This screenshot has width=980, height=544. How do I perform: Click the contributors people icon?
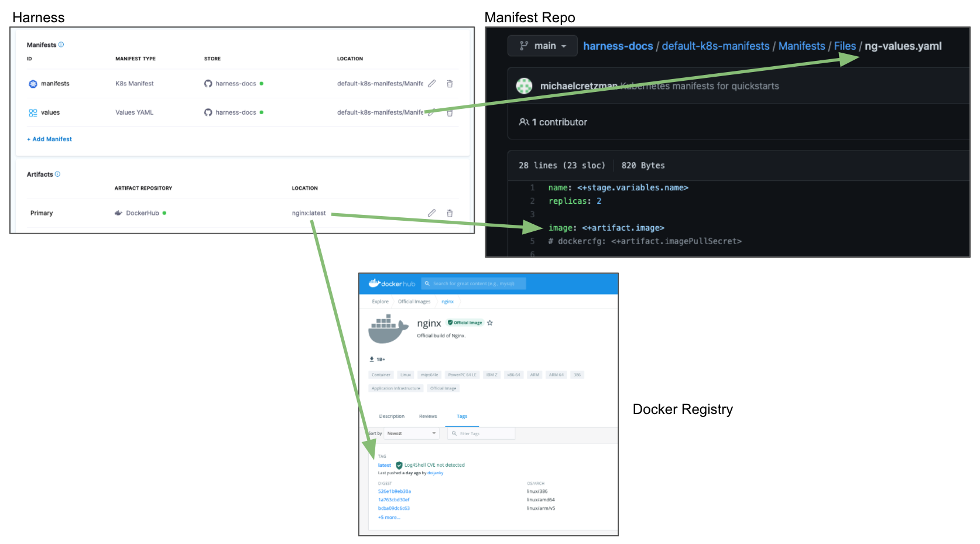click(x=524, y=122)
